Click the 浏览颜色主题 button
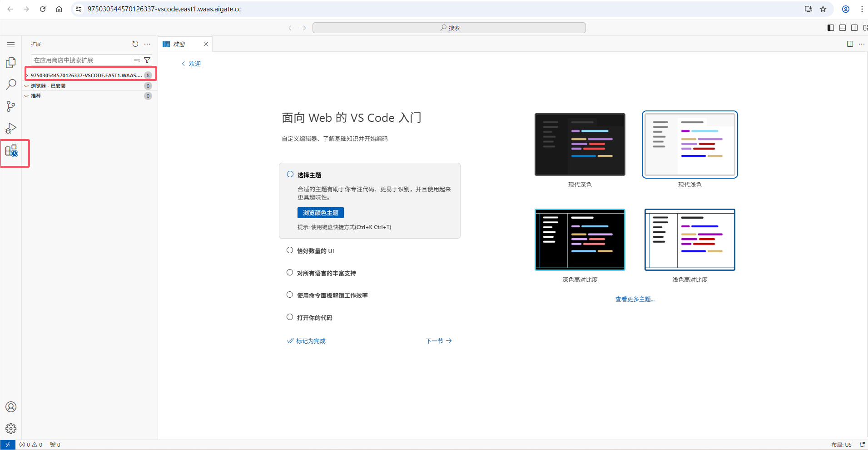Viewport: 868px width, 450px height. click(320, 212)
